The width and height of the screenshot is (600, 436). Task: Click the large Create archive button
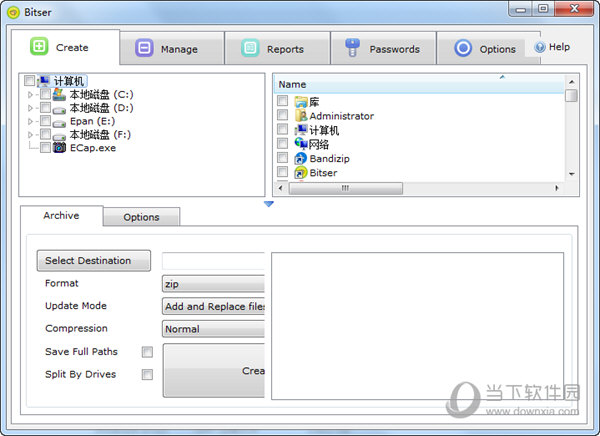(x=214, y=371)
